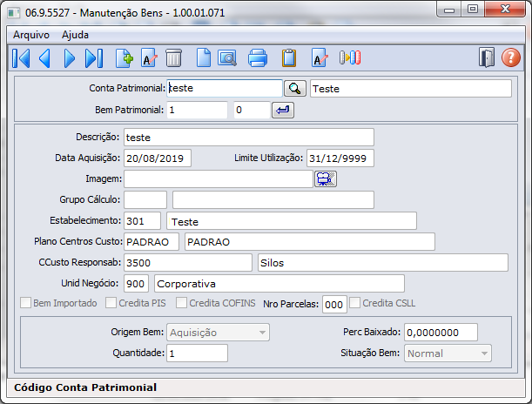
Task: Click Perc Baixado field
Action: [x=441, y=333]
